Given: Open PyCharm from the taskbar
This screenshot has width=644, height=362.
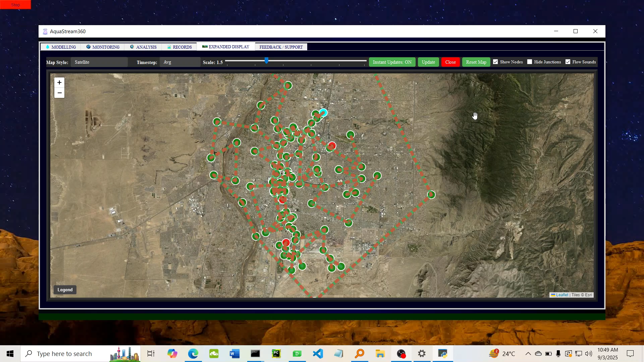Looking at the screenshot, I should (x=276, y=354).
